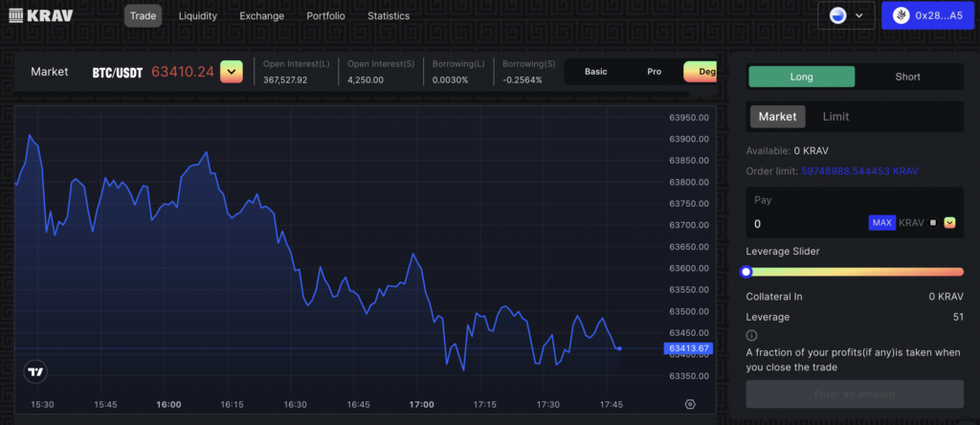980x425 pixels.
Task: Click the leverage slider handle
Action: click(746, 272)
